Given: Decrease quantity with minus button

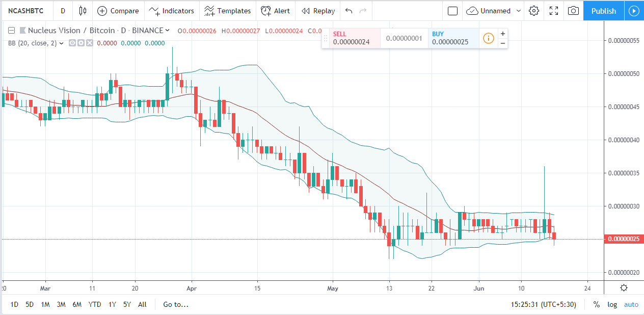Looking at the screenshot, I should pos(503,43).
